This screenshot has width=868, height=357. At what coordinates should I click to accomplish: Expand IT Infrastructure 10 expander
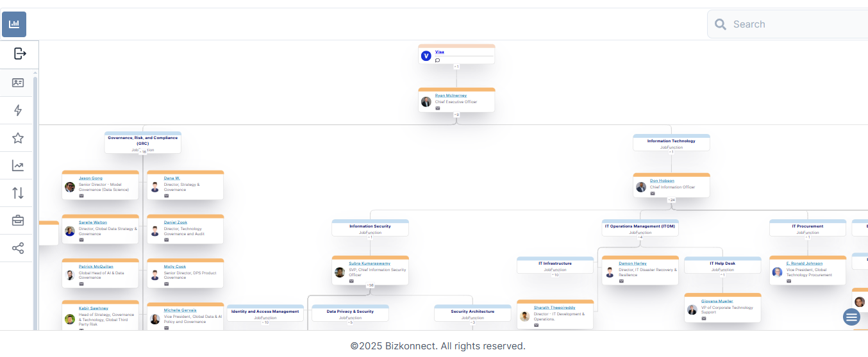pyautogui.click(x=555, y=274)
